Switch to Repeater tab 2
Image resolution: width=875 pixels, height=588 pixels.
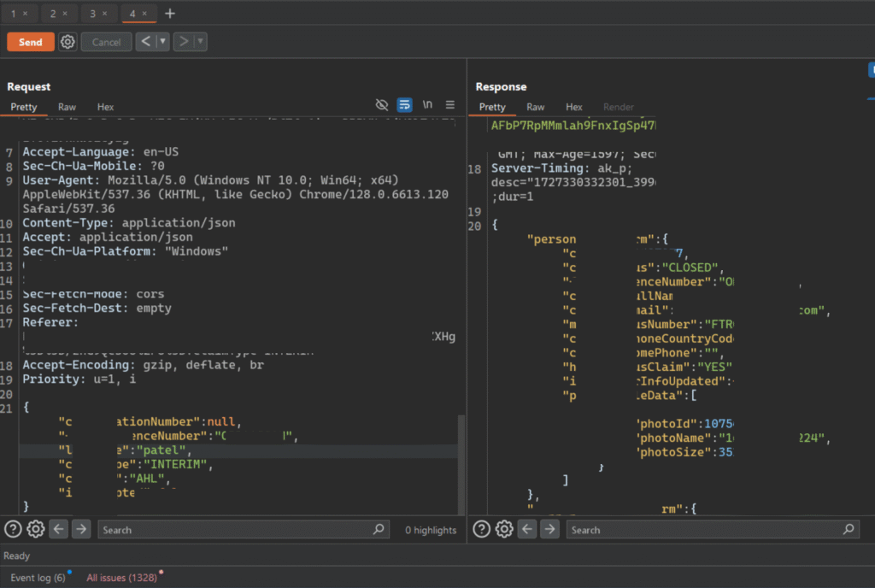(53, 14)
